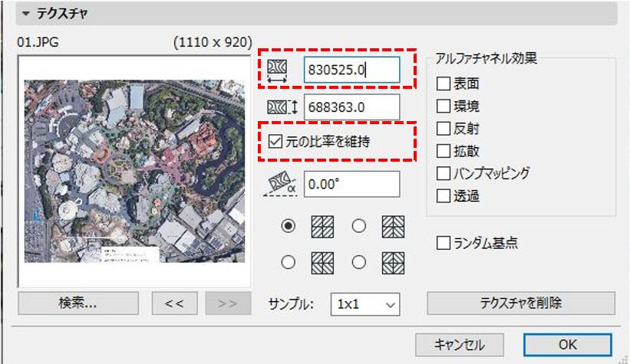Click the (1110 x 920) dimensions text
Image resolution: width=630 pixels, height=364 pixels.
(213, 42)
